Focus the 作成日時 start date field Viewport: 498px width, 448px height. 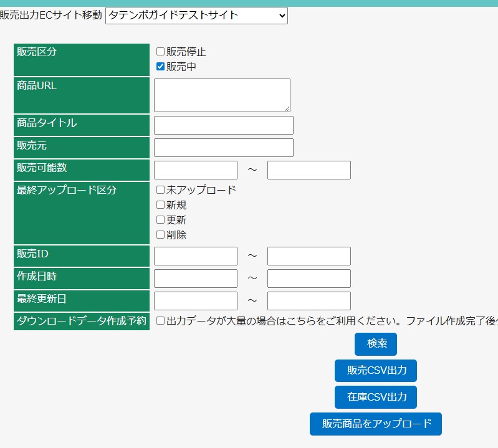click(x=195, y=279)
